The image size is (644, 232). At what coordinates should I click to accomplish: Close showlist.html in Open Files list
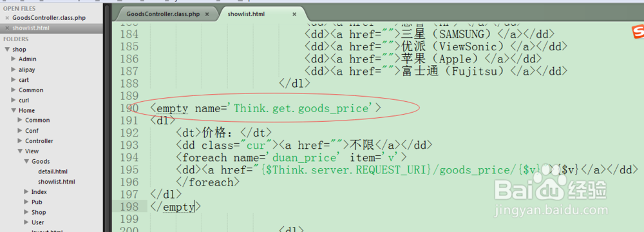(7, 28)
